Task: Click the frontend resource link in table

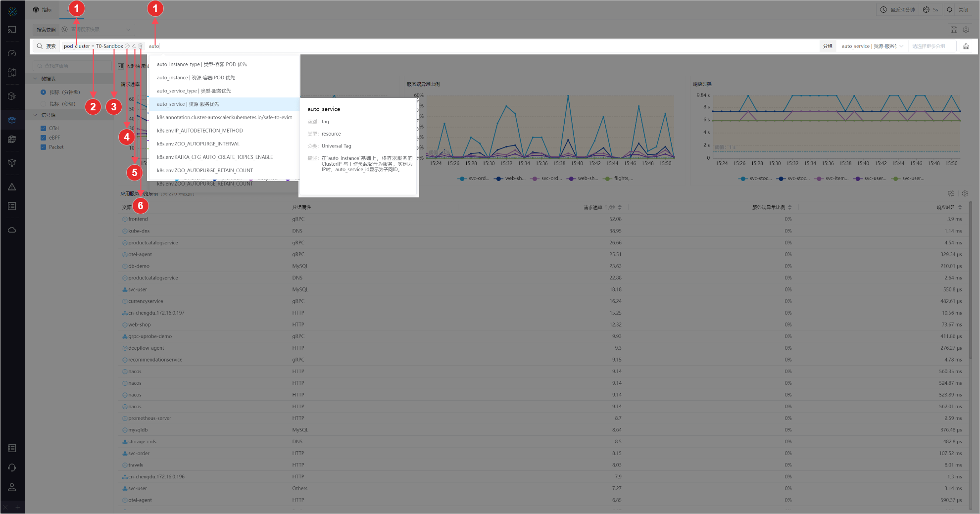Action: pyautogui.click(x=138, y=219)
